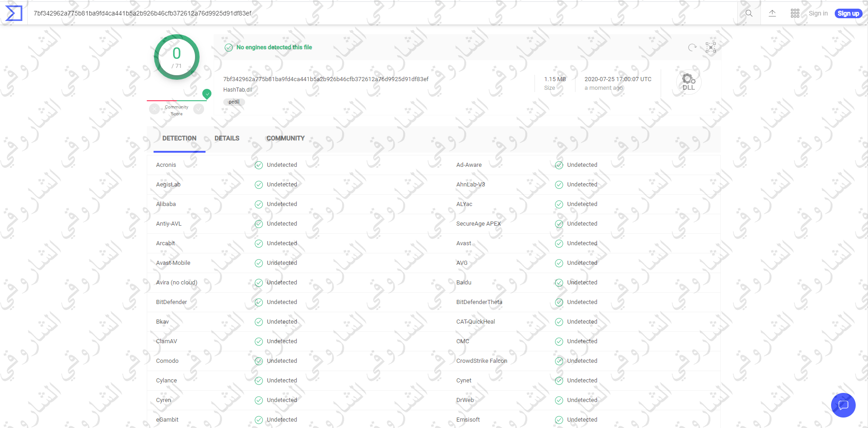Vote positive on community score
The image size is (868, 428).
click(199, 109)
